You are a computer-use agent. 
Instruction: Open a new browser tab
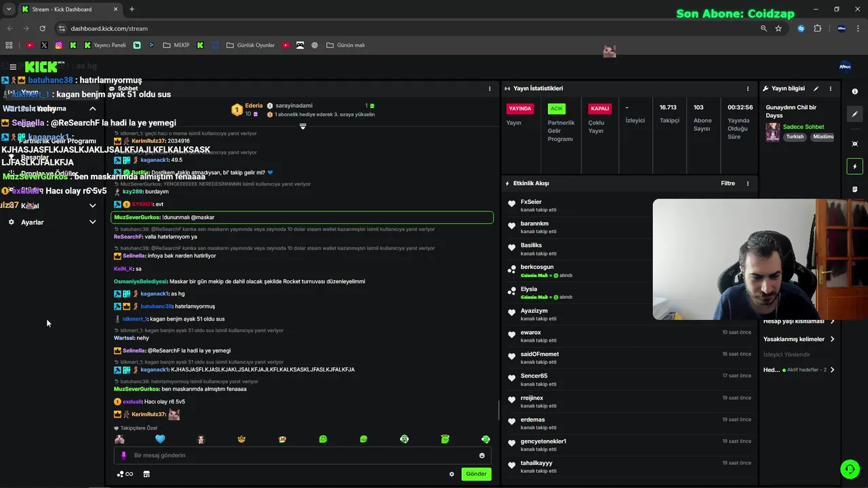[x=132, y=9]
